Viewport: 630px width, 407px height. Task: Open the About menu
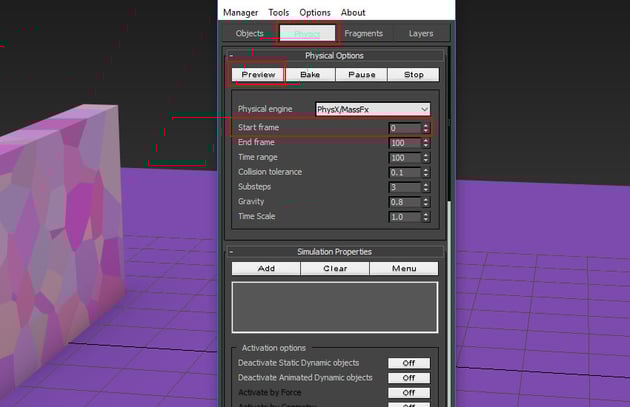[353, 13]
